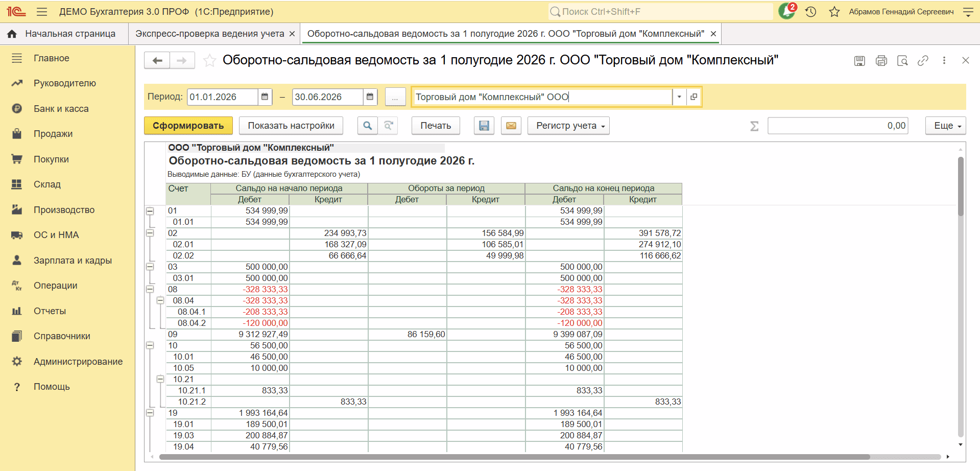The image size is (980, 471).
Task: Focus the search field Поиск Ctrl+Shift+F
Action: coord(661,12)
